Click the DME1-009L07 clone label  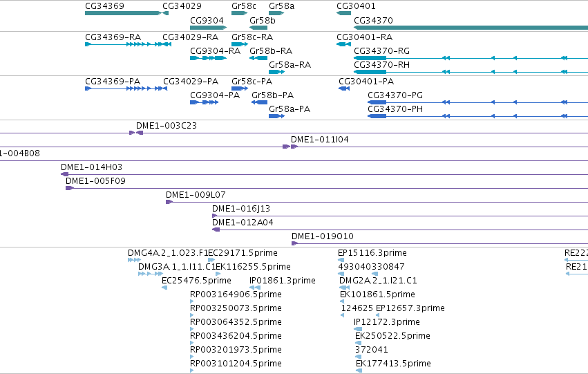(x=196, y=195)
